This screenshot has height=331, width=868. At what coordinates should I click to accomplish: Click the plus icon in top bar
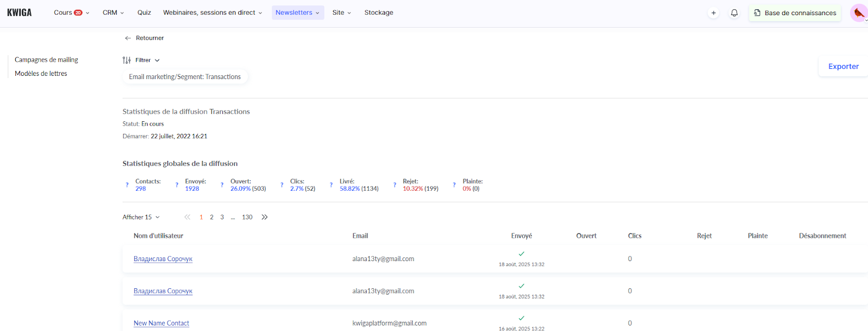(713, 13)
